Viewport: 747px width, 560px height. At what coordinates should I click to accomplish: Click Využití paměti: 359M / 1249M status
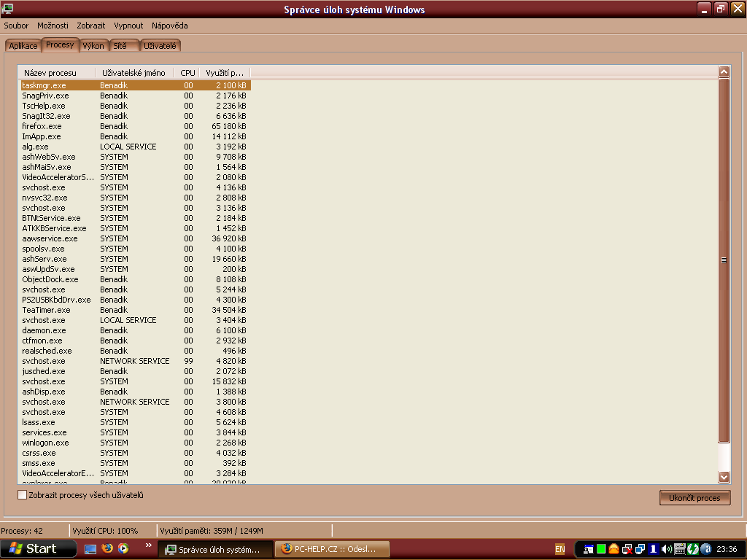tap(211, 531)
